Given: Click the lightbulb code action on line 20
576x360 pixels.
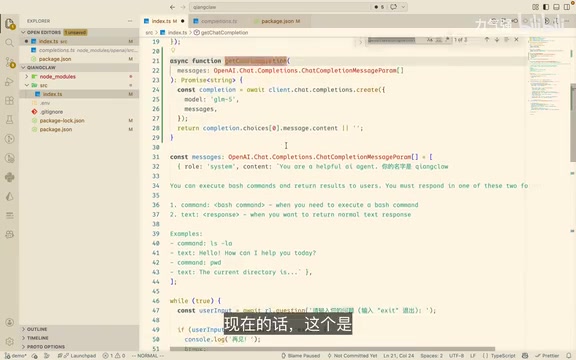Looking at the screenshot, I should (x=173, y=51).
